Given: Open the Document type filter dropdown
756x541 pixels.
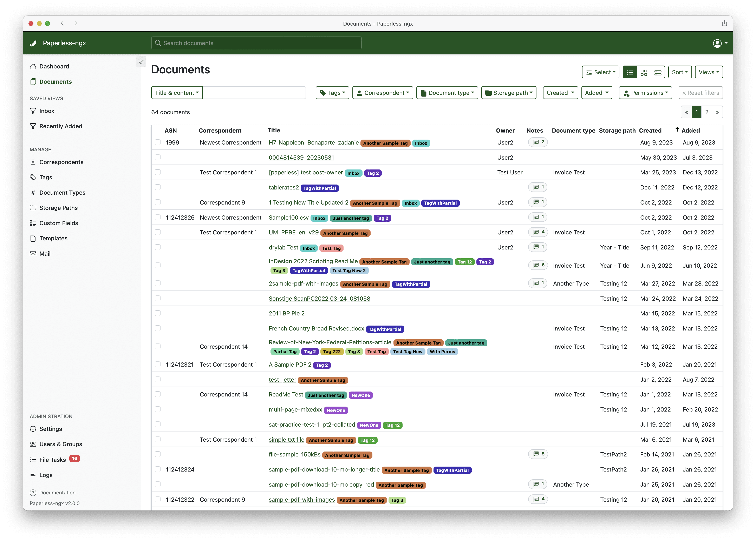Looking at the screenshot, I should coord(447,93).
